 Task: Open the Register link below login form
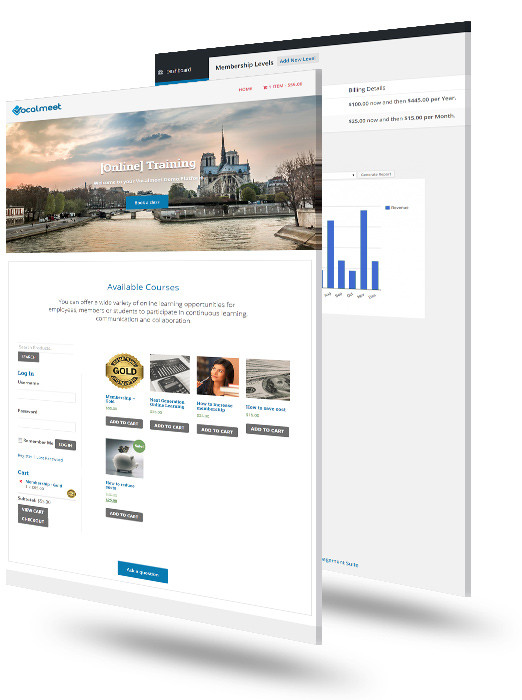click(x=25, y=456)
